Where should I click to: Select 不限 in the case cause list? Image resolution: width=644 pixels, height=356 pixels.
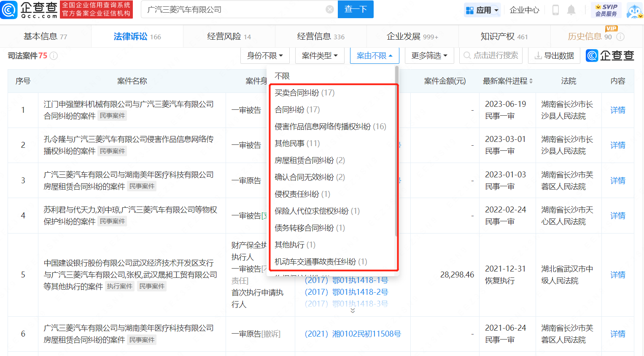click(x=282, y=76)
